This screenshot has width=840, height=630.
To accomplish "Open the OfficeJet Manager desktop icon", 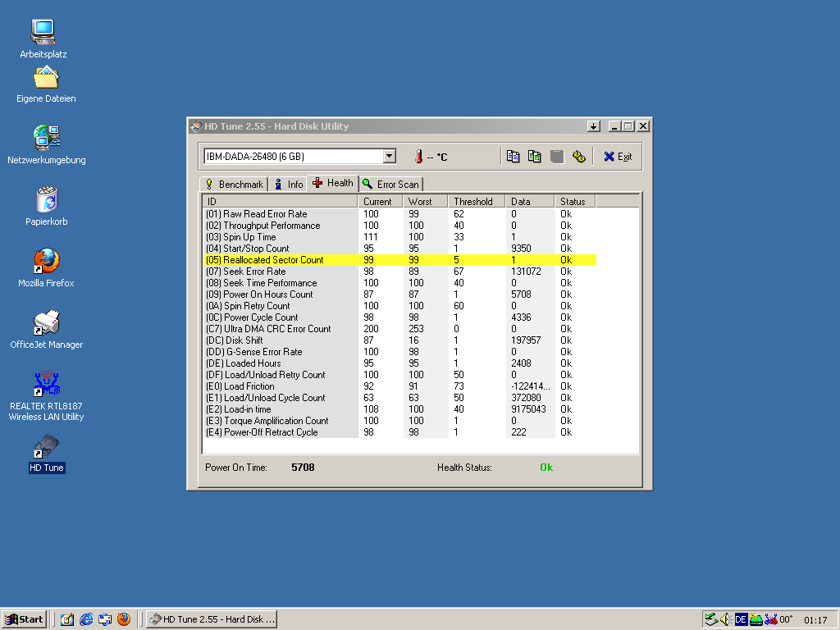I will coord(47,330).
